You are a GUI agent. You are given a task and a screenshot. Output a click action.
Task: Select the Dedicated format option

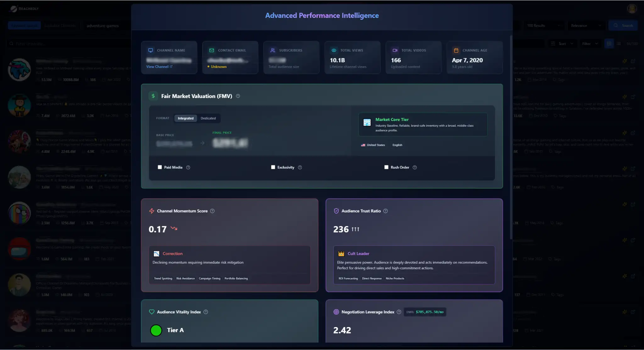point(208,118)
